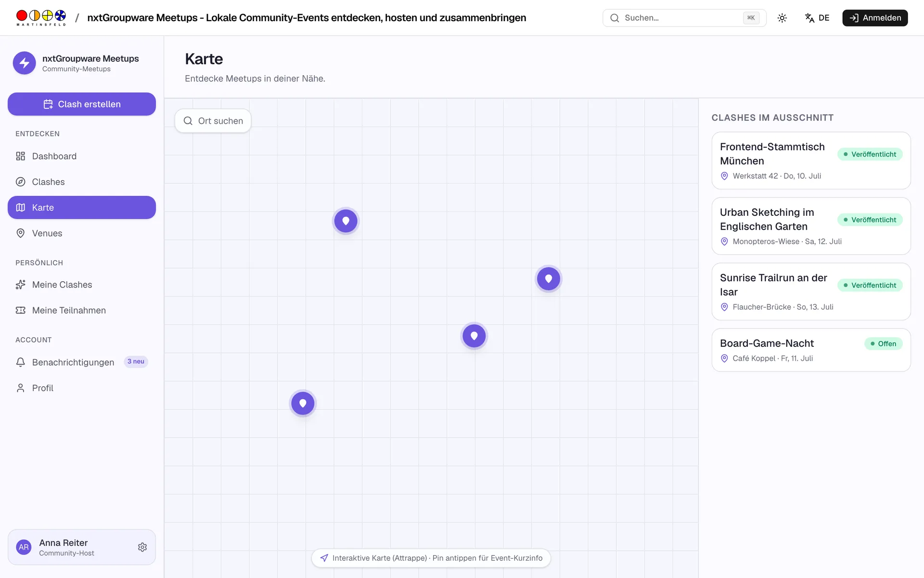Viewport: 924px width, 578px height.
Task: Open the Sunrise Trailrun an der Isar card
Action: 811,291
